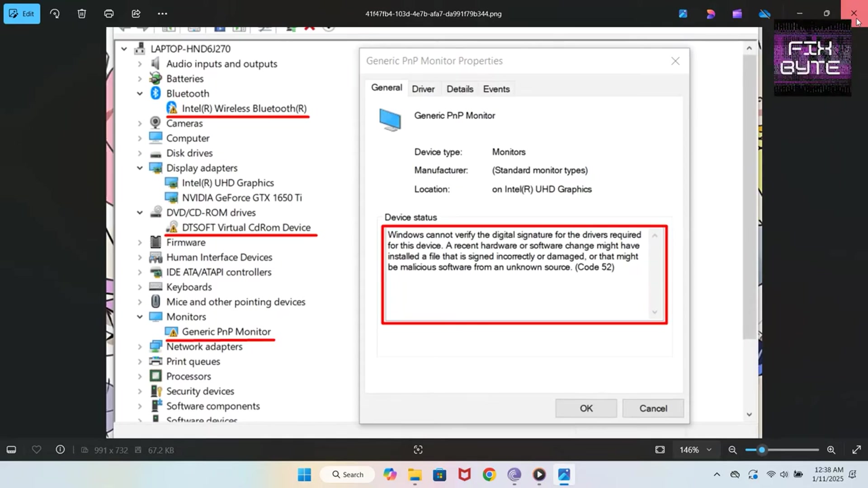Click Cancel in the Properties dialog
Screen dimensions: 868x488
point(653,408)
